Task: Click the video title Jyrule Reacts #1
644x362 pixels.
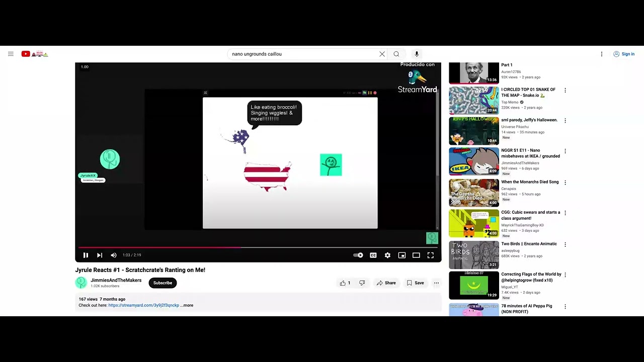Action: [140, 270]
